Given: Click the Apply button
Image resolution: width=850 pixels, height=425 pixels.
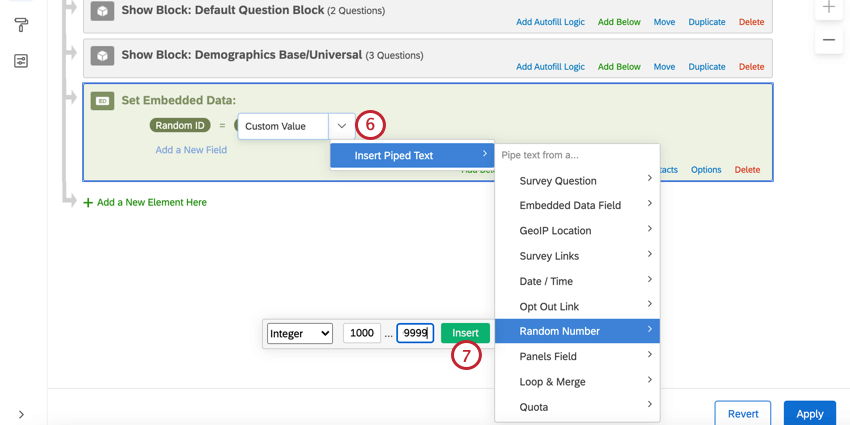Looking at the screenshot, I should pos(809,413).
